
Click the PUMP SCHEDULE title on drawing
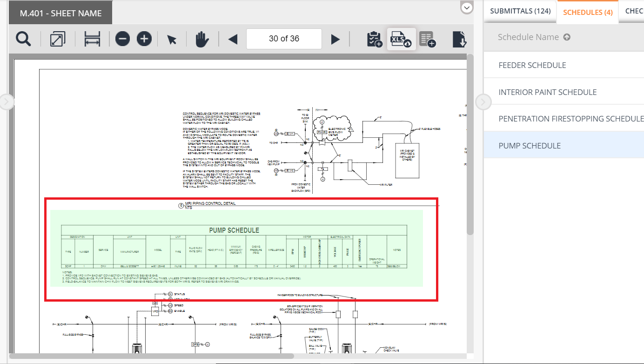tap(234, 230)
